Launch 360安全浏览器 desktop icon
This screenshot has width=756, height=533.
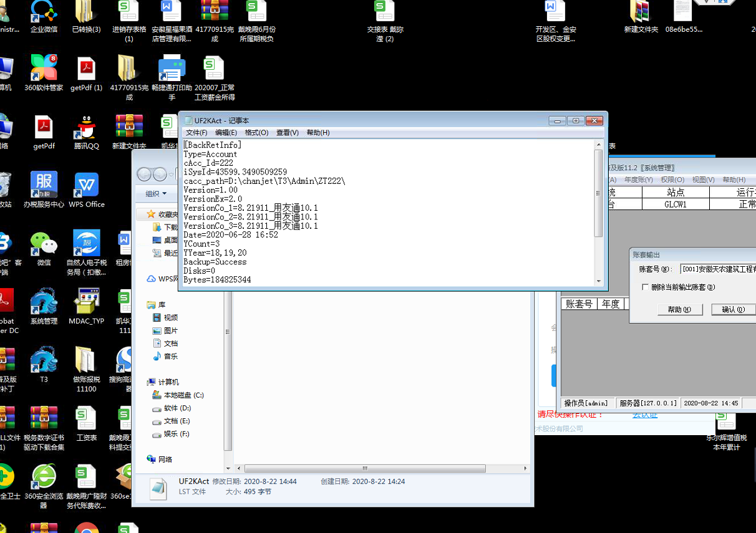(44, 486)
